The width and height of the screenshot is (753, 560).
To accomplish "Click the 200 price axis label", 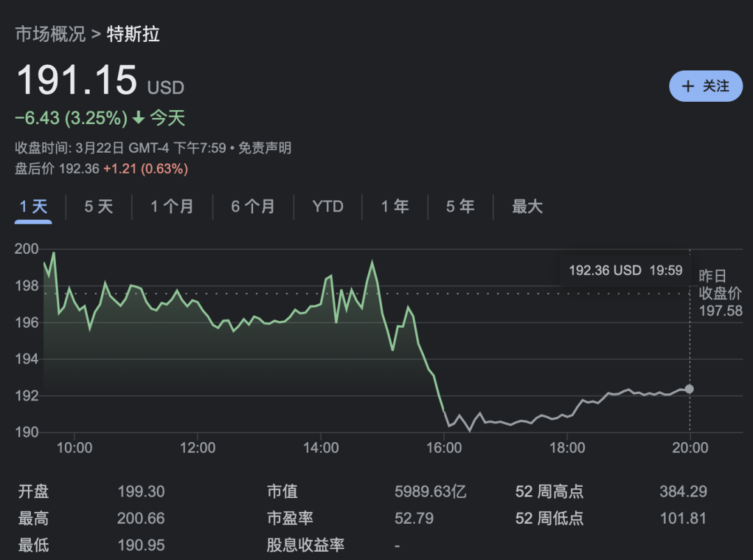I will point(26,249).
